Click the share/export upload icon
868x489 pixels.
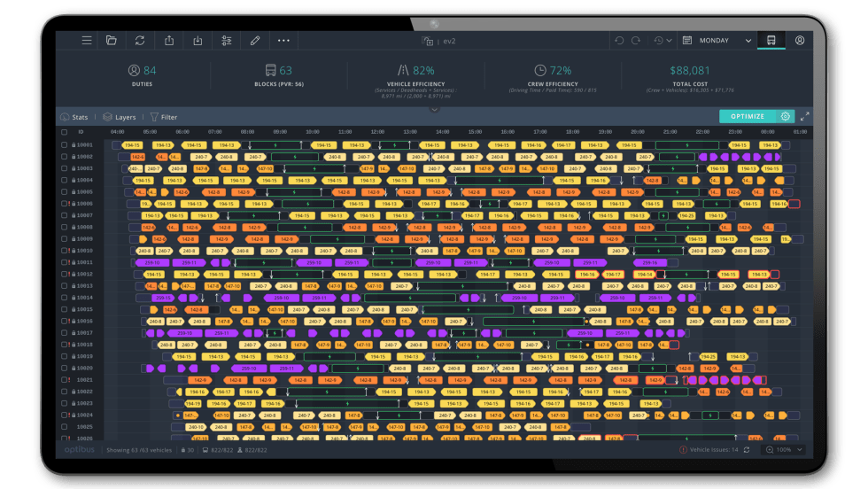coord(169,41)
